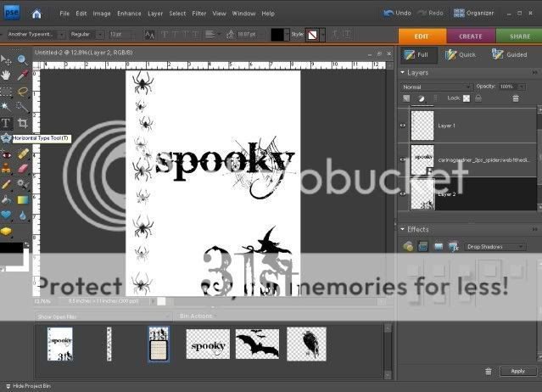Screen dimensions: 542x392
Task: Open the File menu
Action: (64, 14)
